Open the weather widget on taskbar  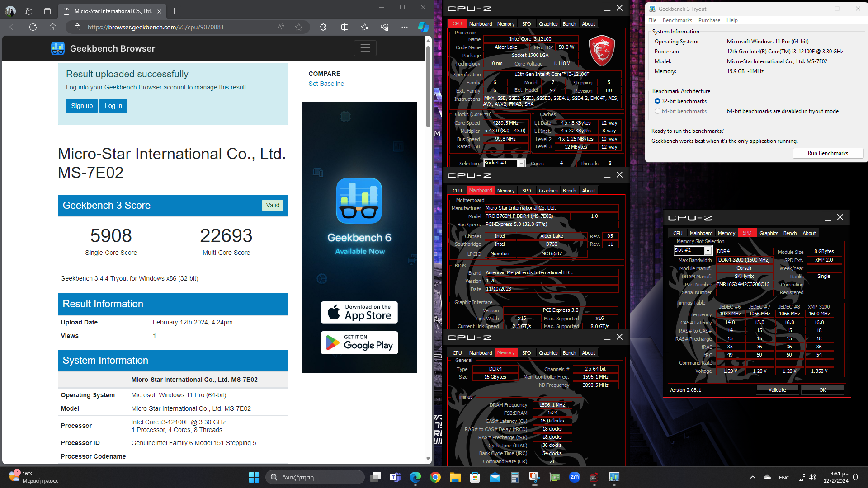click(x=33, y=477)
